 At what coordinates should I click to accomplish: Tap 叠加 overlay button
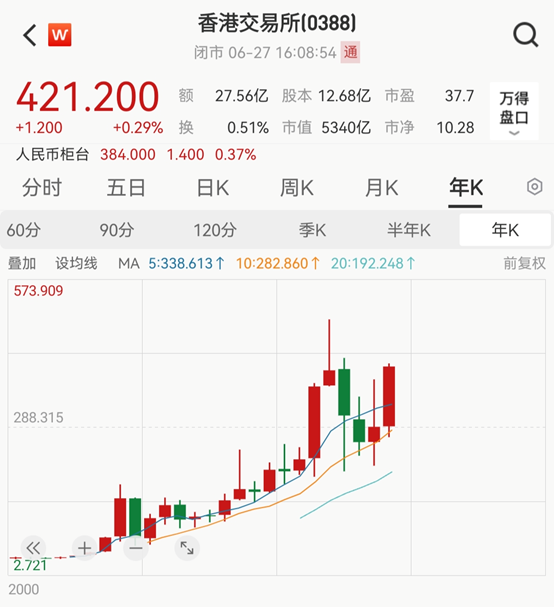tap(22, 264)
